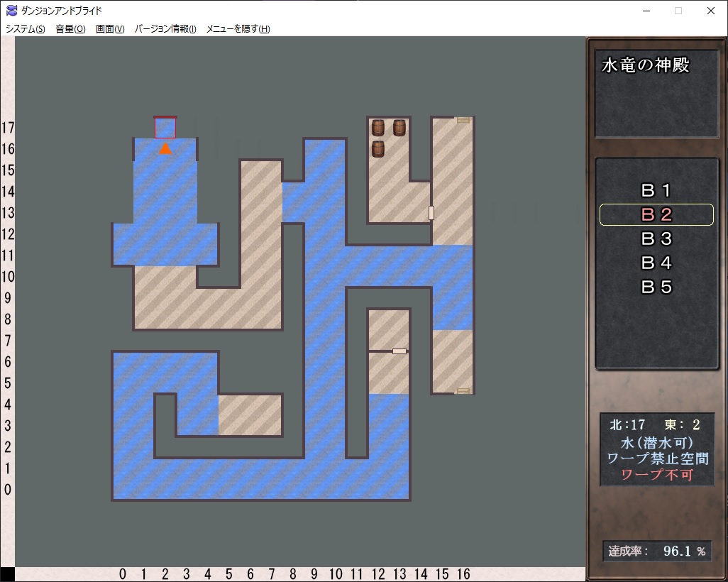Select floor B1 in the floor list
The width and height of the screenshot is (728, 582).
pos(656,190)
